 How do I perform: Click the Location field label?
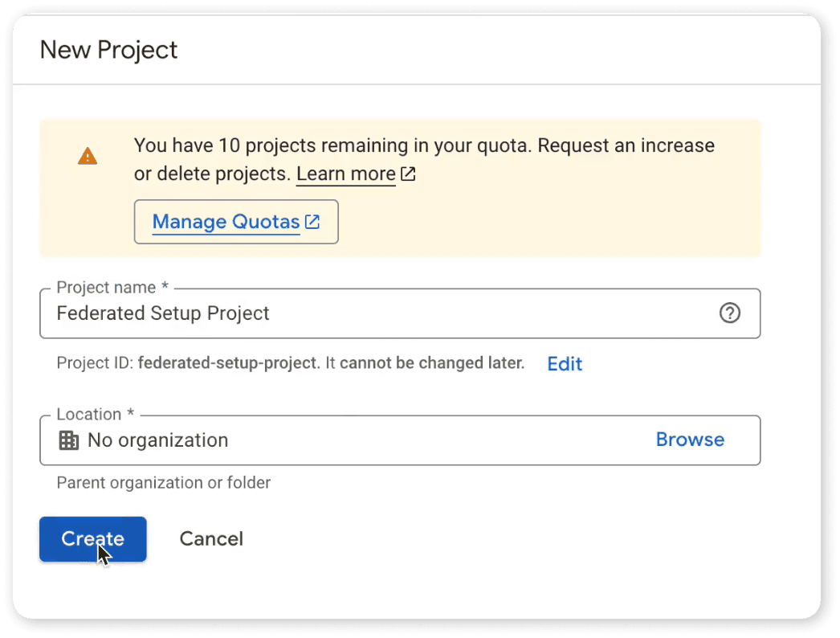click(95, 415)
